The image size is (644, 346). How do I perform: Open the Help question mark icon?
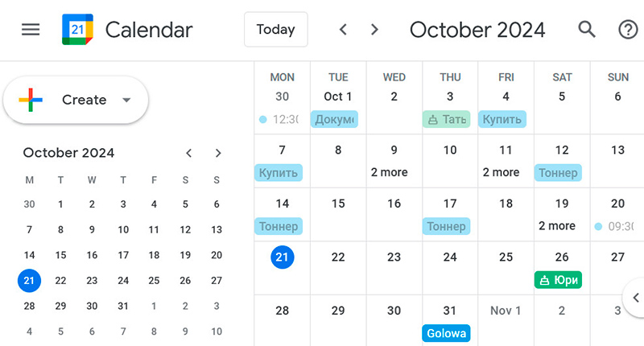pos(628,30)
